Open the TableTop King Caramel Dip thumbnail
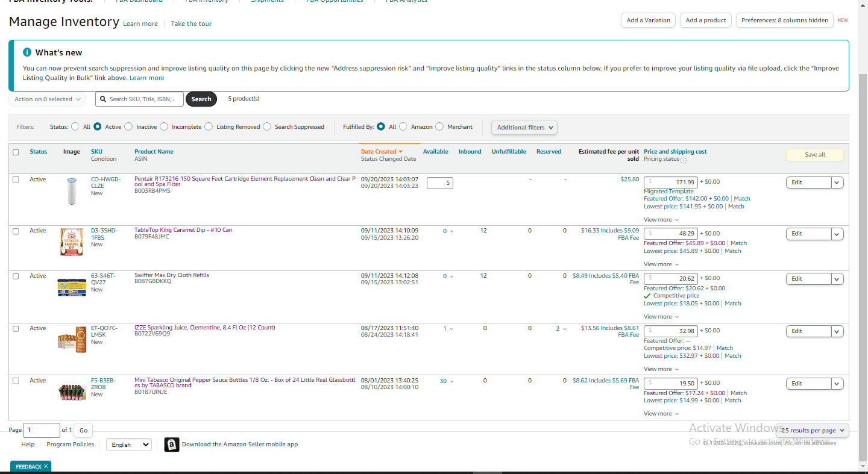Image resolution: width=868 pixels, height=474 pixels. tap(72, 242)
